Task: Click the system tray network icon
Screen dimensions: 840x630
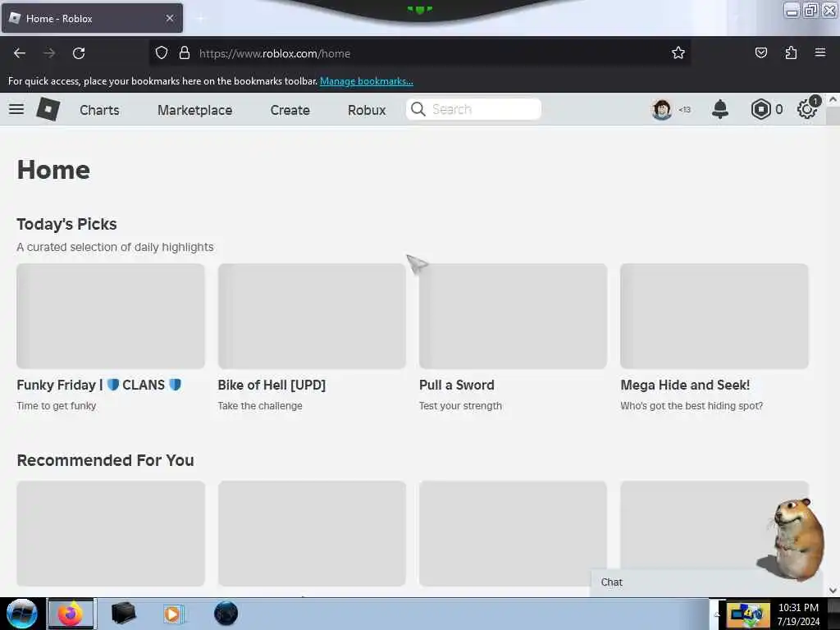Action: tap(748, 615)
